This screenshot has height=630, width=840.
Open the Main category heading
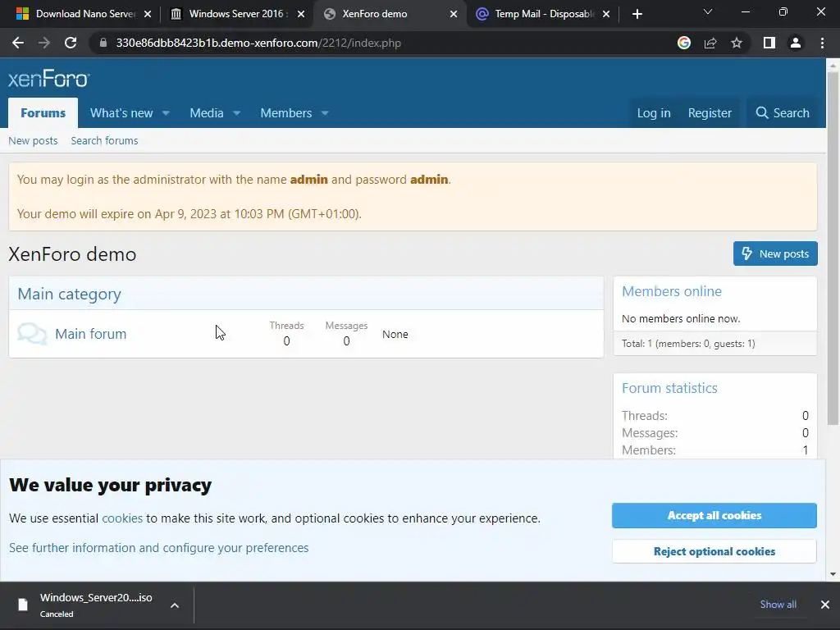point(69,294)
